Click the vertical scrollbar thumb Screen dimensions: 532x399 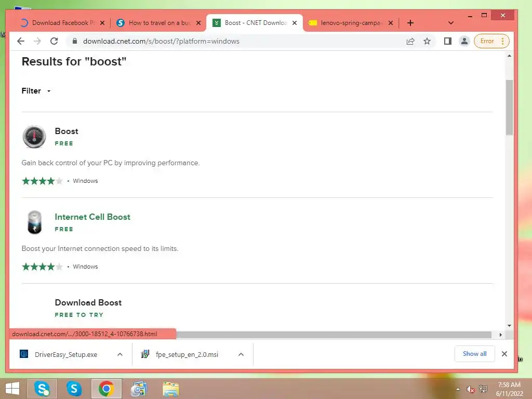pos(509,107)
